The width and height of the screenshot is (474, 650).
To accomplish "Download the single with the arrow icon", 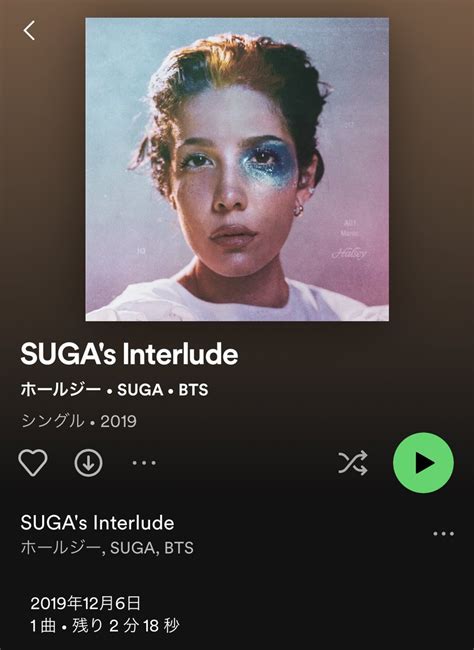I will (88, 463).
